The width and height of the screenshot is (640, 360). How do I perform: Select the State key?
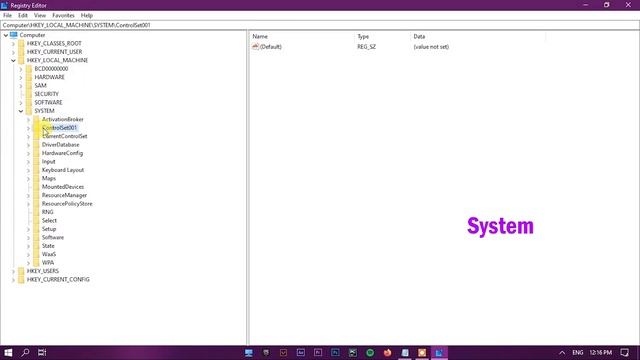48,246
